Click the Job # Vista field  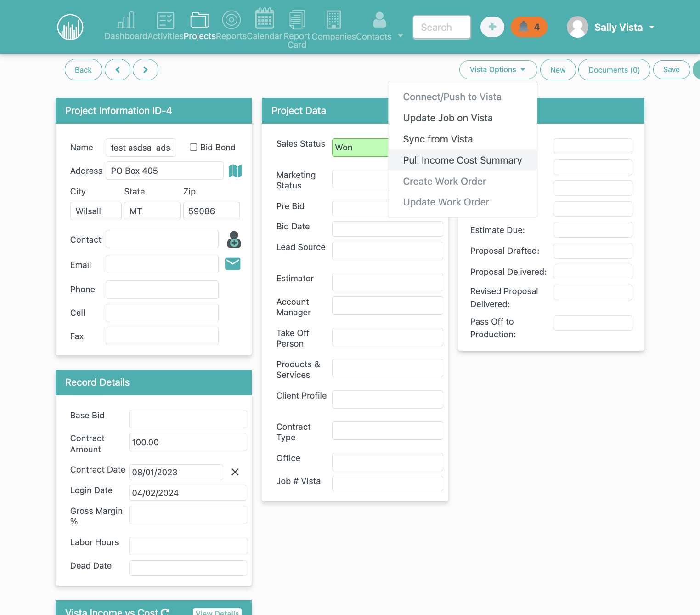pyautogui.click(x=388, y=484)
